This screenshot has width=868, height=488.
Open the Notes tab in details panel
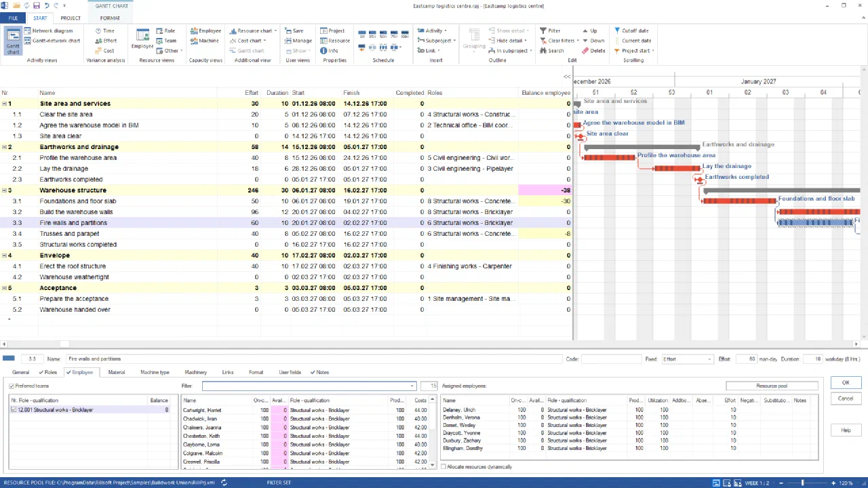(x=319, y=372)
